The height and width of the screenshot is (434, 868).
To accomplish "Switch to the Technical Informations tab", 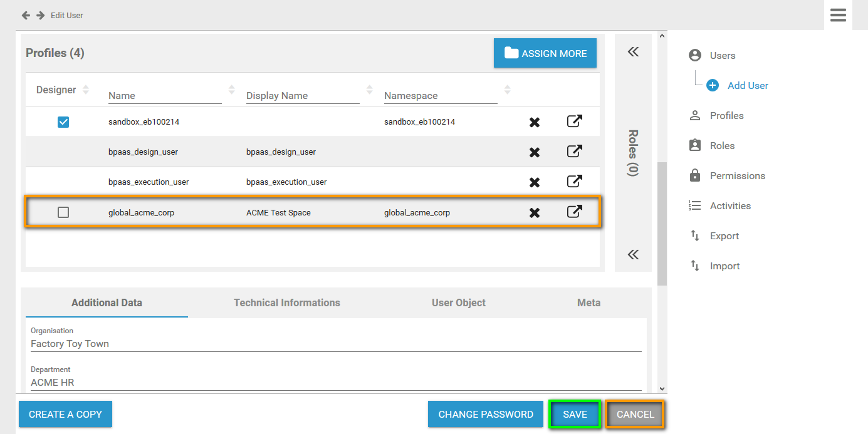I will tap(287, 302).
